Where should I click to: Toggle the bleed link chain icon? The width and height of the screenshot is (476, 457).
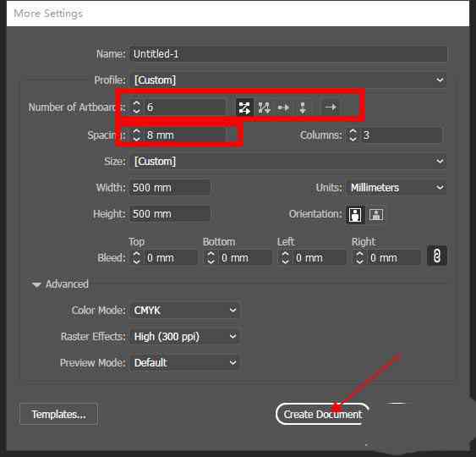pos(437,256)
